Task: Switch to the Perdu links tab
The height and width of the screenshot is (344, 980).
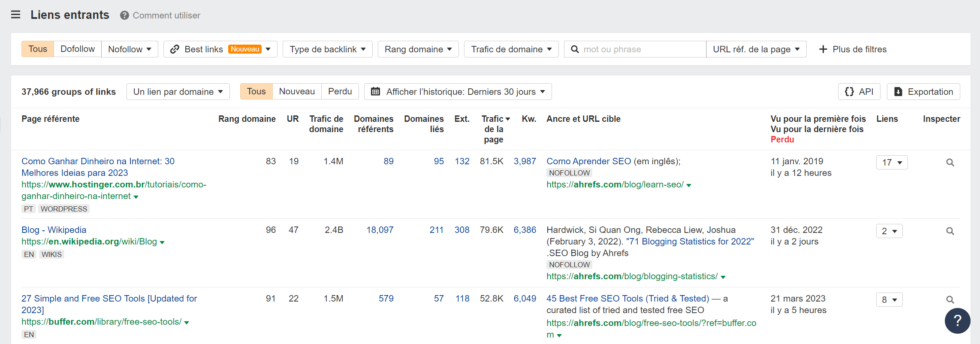Action: tap(340, 91)
